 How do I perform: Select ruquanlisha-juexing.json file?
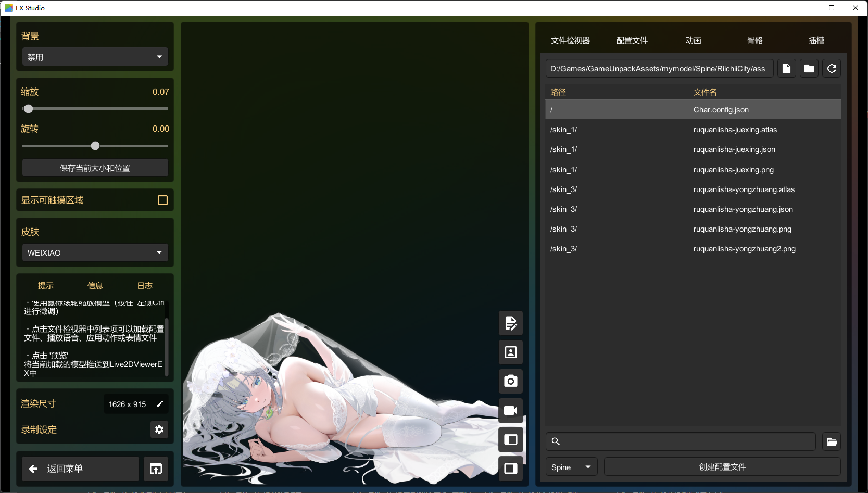(x=694, y=149)
